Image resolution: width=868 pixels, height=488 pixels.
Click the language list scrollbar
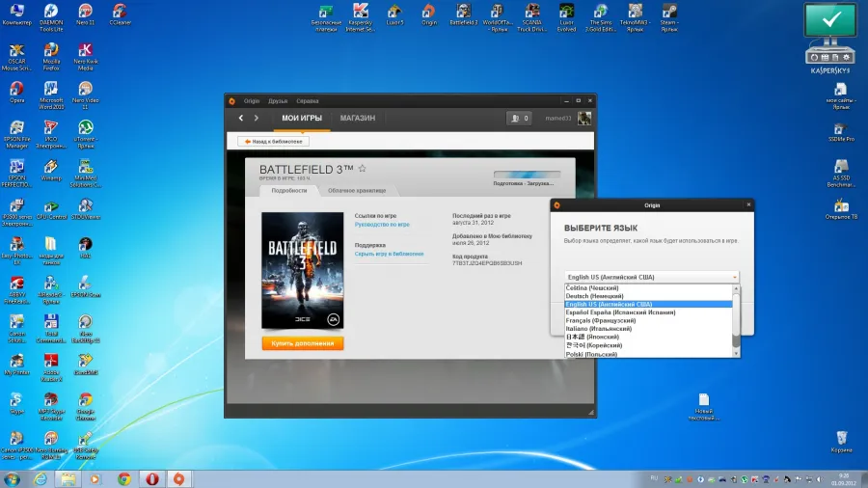[x=736, y=321]
